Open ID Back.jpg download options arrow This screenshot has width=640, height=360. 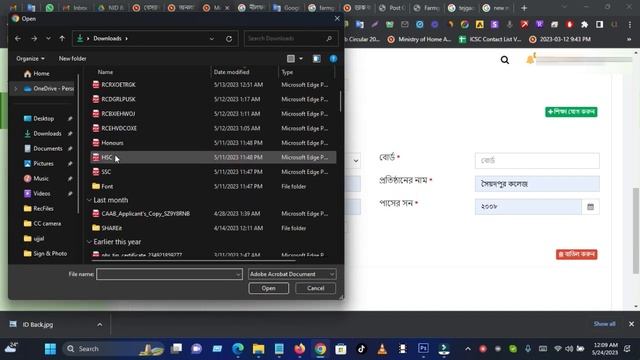click(100, 324)
